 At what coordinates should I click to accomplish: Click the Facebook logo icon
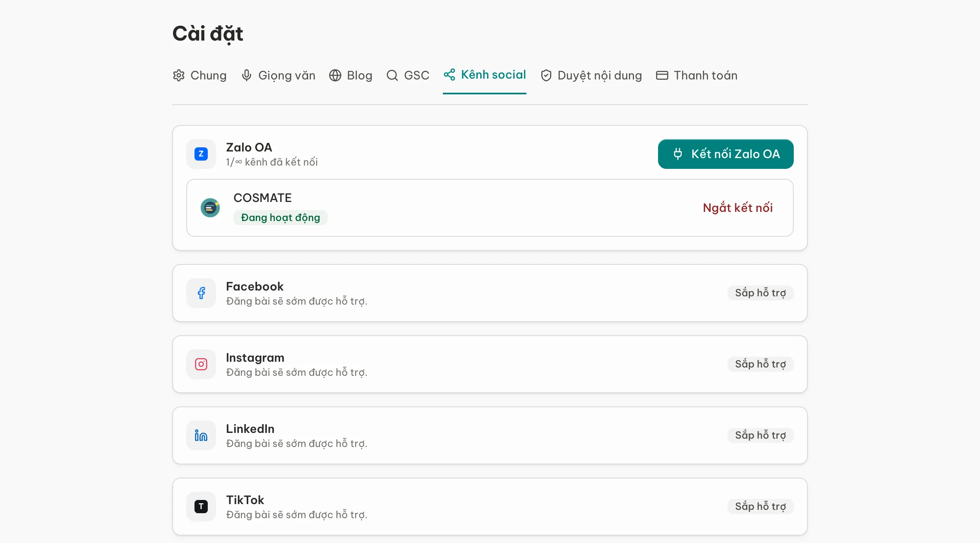(201, 293)
